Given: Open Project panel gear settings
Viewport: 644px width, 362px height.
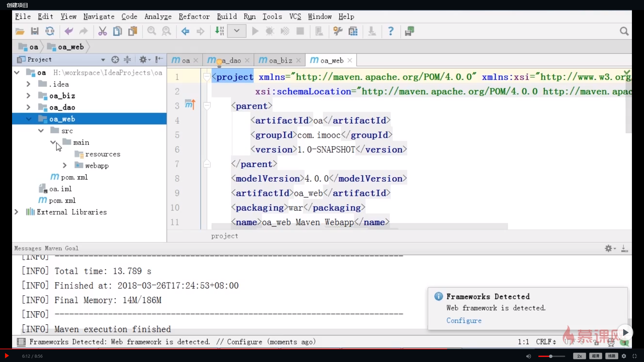Looking at the screenshot, I should (145, 60).
